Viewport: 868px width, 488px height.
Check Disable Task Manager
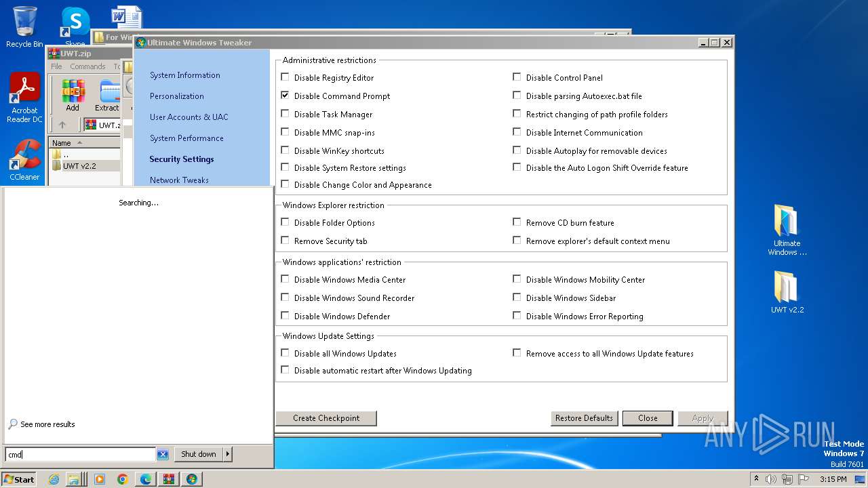click(285, 114)
